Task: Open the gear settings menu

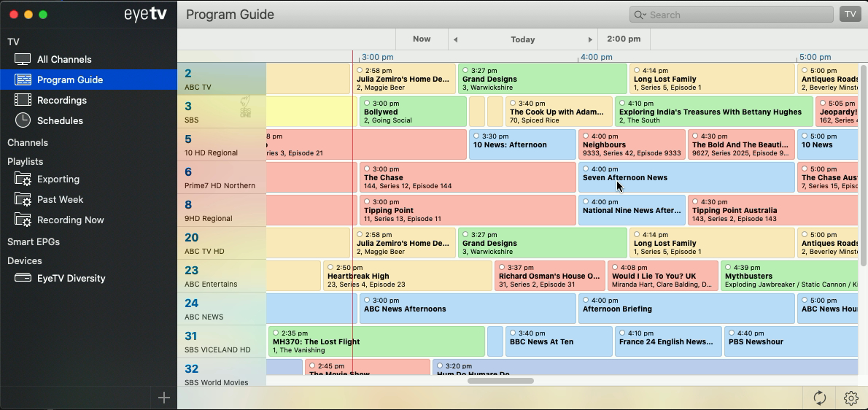Action: (x=850, y=398)
